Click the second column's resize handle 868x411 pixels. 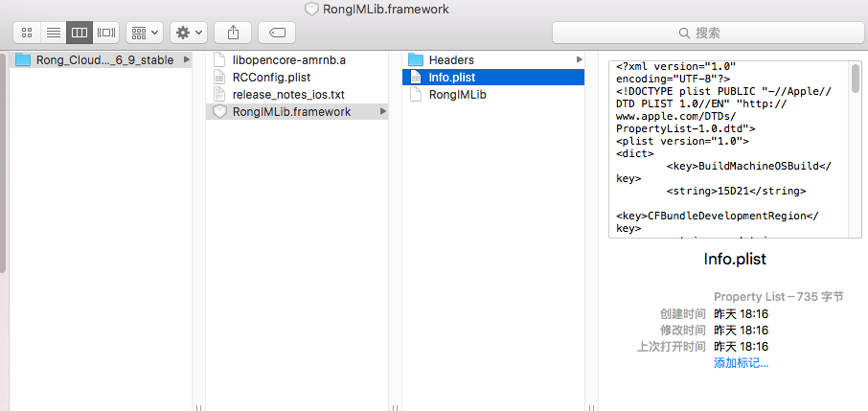395,407
